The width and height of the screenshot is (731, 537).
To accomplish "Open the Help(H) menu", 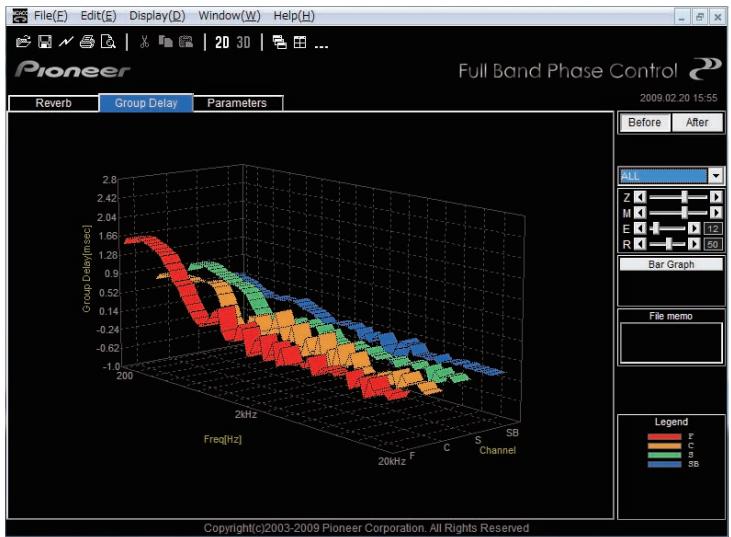I will 294,16.
